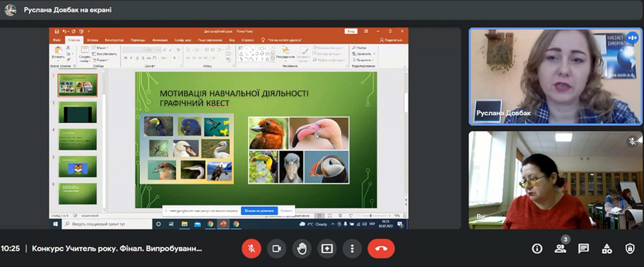
Task: Leave the call with red hang-up button
Action: 381,249
